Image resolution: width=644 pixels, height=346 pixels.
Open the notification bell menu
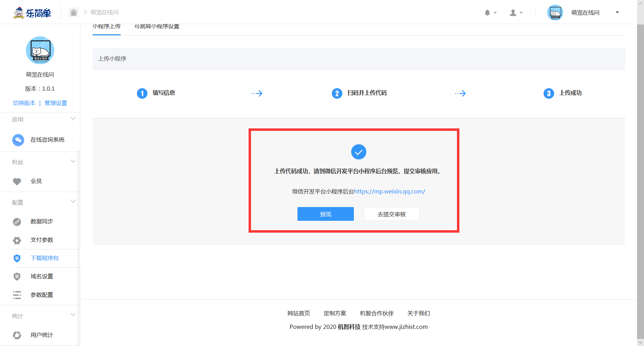click(491, 13)
